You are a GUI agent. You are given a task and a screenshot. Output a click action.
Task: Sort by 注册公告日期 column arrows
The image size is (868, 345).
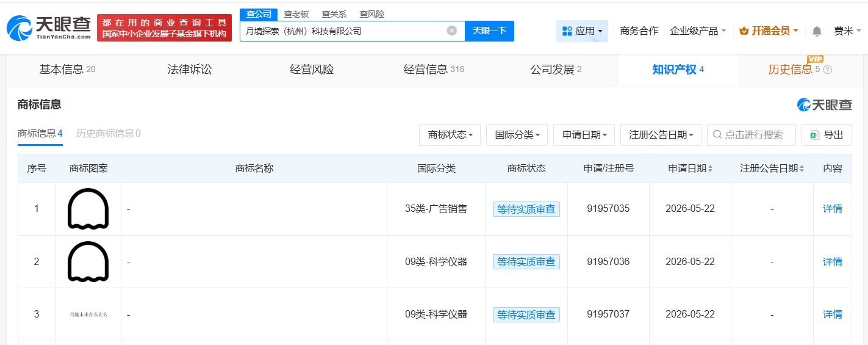coord(802,169)
